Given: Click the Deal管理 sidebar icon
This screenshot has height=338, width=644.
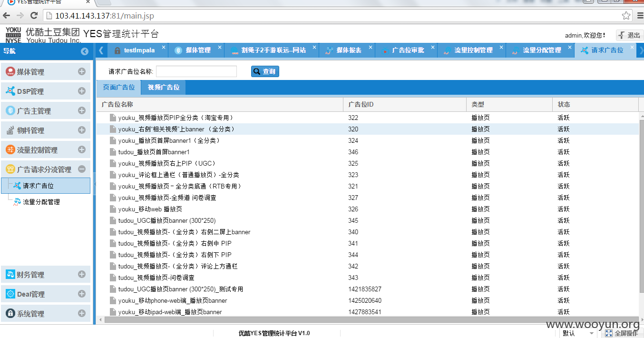Looking at the screenshot, I should (10, 294).
